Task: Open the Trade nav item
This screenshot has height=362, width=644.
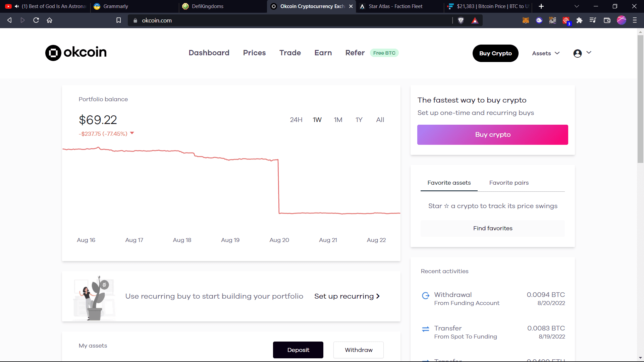Action: pyautogui.click(x=290, y=53)
